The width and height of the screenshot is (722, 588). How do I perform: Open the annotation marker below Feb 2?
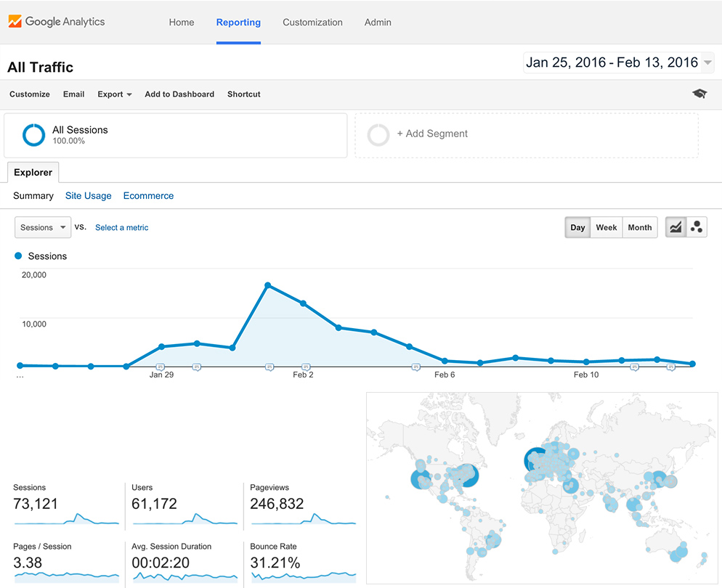point(305,367)
